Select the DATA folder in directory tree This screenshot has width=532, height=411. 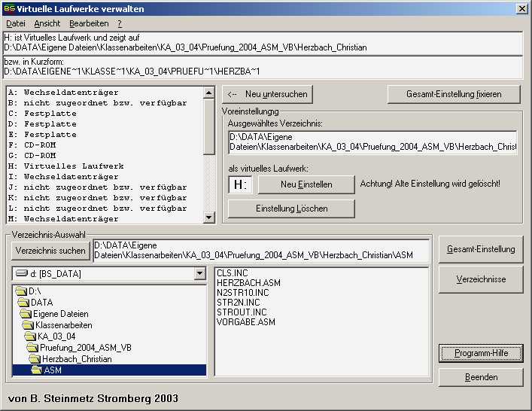(x=41, y=303)
